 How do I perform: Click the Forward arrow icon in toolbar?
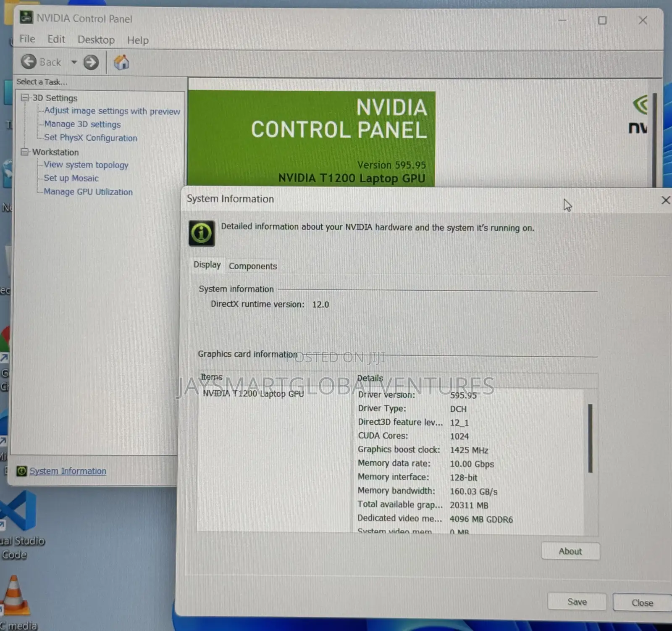[91, 63]
